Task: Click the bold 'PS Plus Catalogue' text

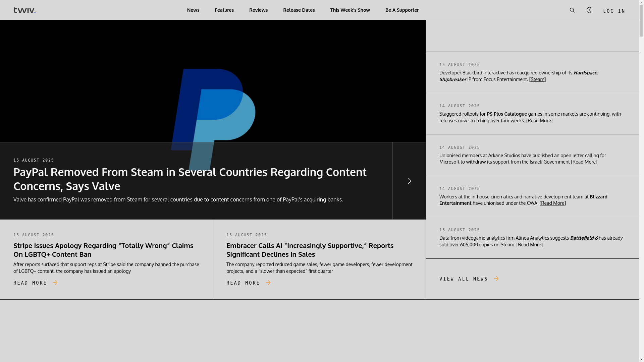Action: coord(507,114)
